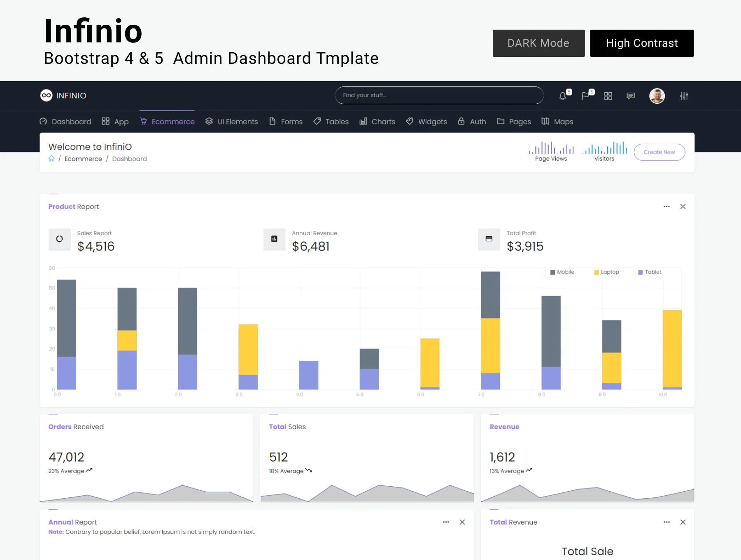Click the Dashboard breadcrumb text
Screen dimensions: 741x560
point(129,159)
